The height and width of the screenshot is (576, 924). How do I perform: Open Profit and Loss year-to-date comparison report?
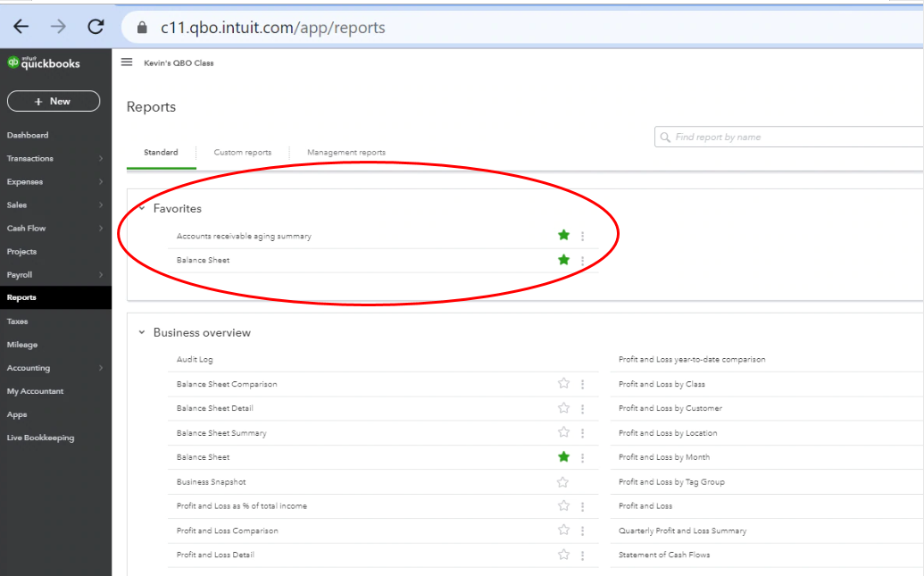[x=692, y=359]
